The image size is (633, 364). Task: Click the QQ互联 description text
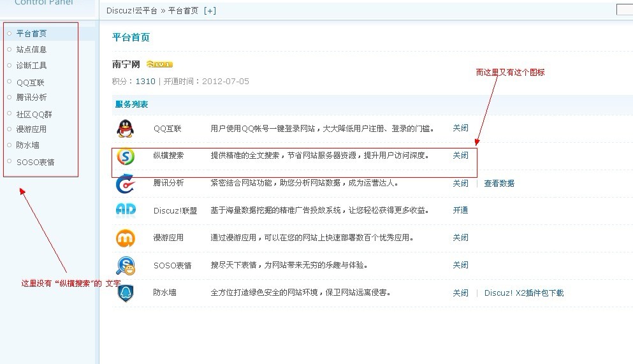pos(322,129)
